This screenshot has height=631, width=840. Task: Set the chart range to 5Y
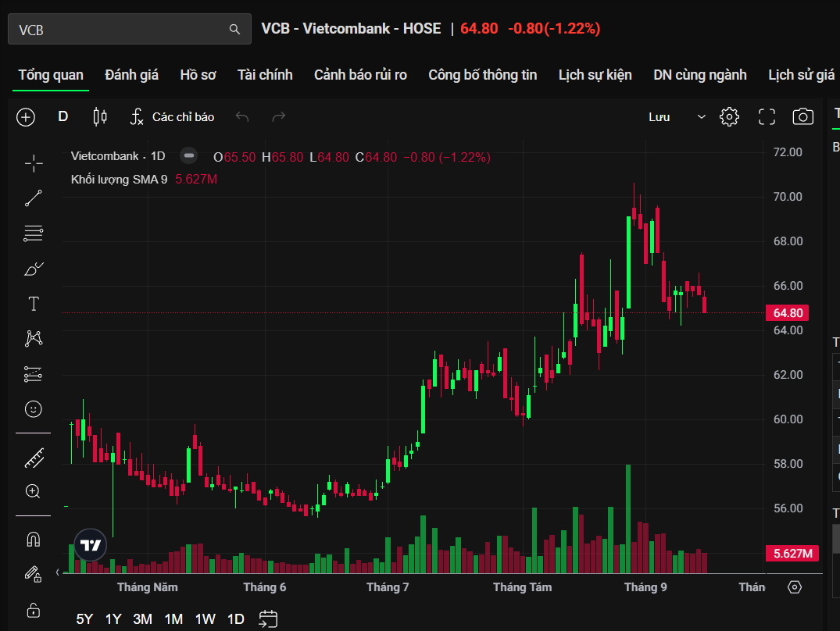pos(84,619)
